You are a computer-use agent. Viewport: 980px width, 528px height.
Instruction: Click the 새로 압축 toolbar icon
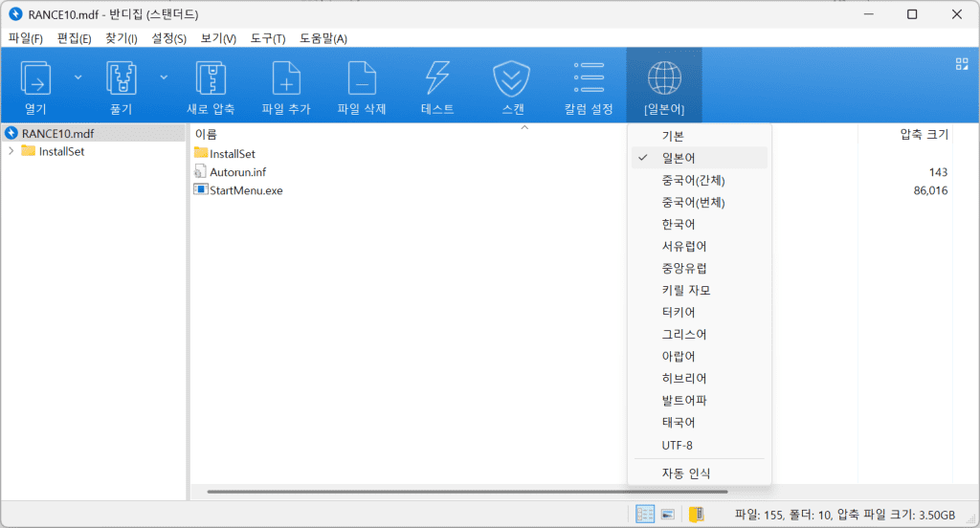211,78
